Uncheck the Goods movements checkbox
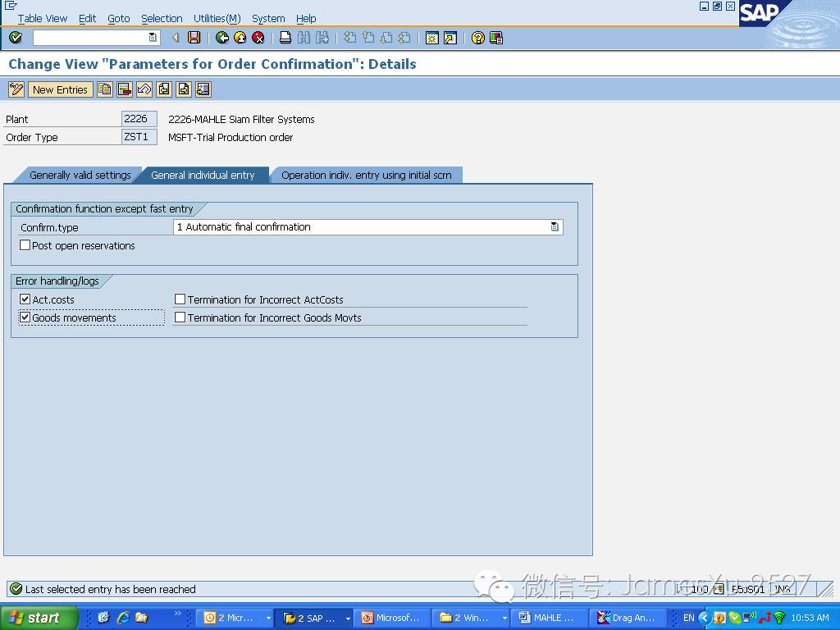Screen dimensions: 840x630 pos(25,317)
